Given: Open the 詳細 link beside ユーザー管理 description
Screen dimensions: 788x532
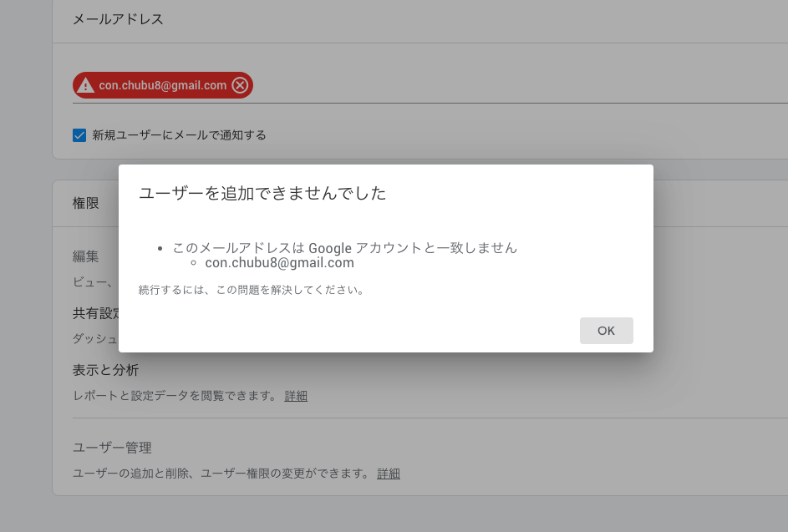Looking at the screenshot, I should (x=389, y=474).
